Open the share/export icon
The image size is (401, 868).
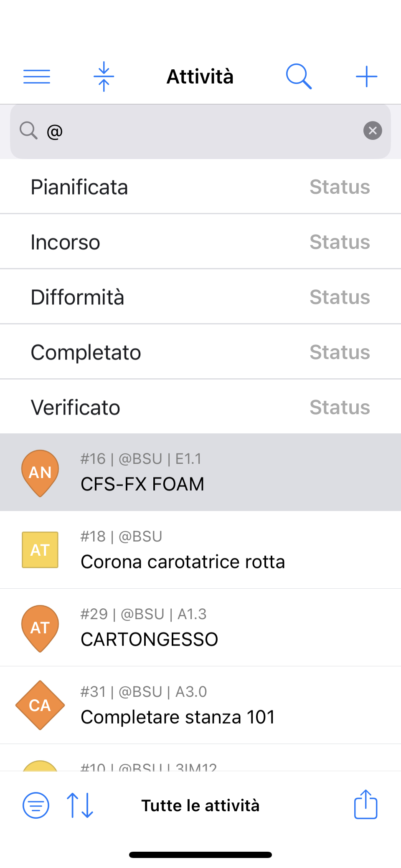click(x=366, y=804)
